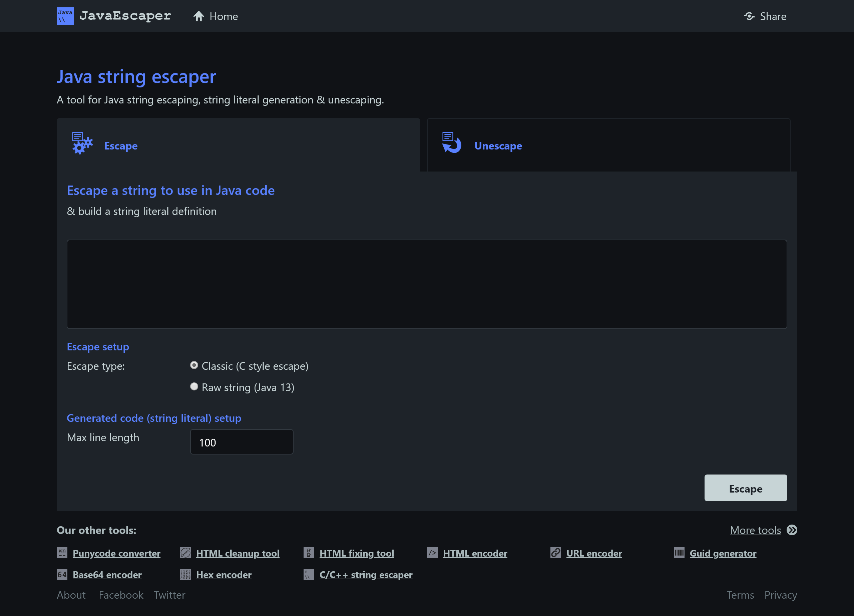Click the HTML encoder icon
The height and width of the screenshot is (616, 854).
pos(432,553)
